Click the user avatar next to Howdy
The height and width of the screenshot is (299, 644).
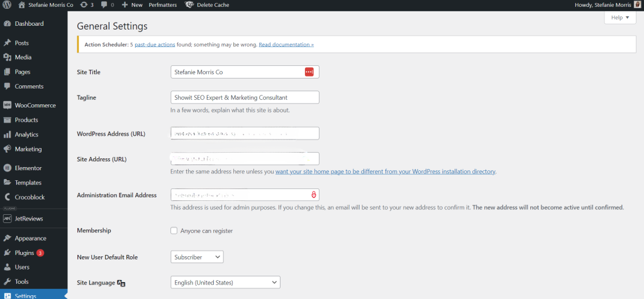637,5
